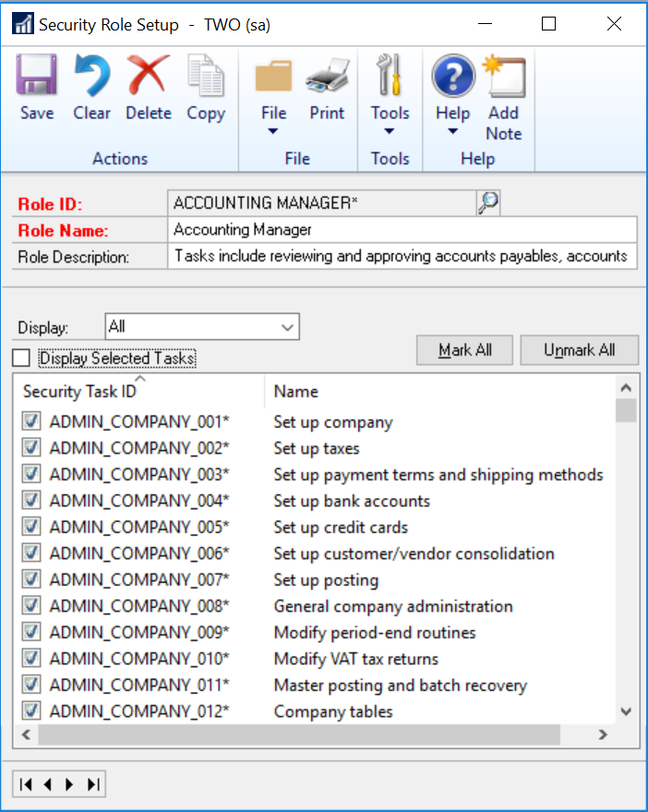Uncheck ADMIN_COMPANY_004* task checkbox
648x812 pixels.
[x=31, y=501]
